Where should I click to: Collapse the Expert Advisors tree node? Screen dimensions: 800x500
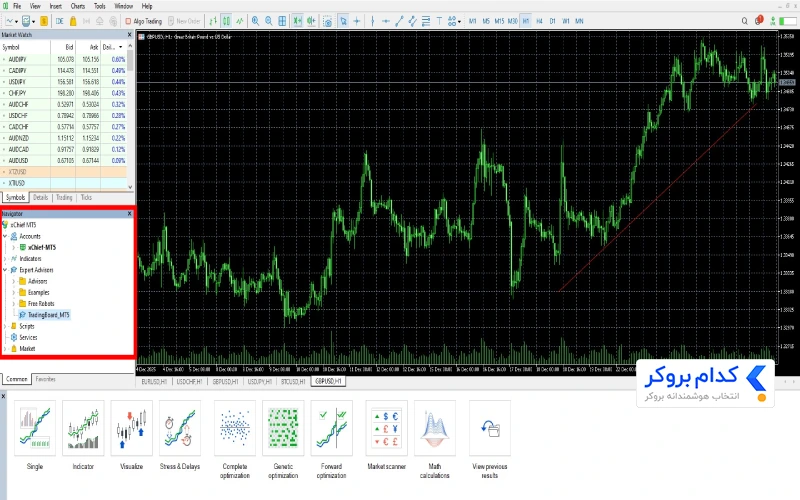point(5,270)
